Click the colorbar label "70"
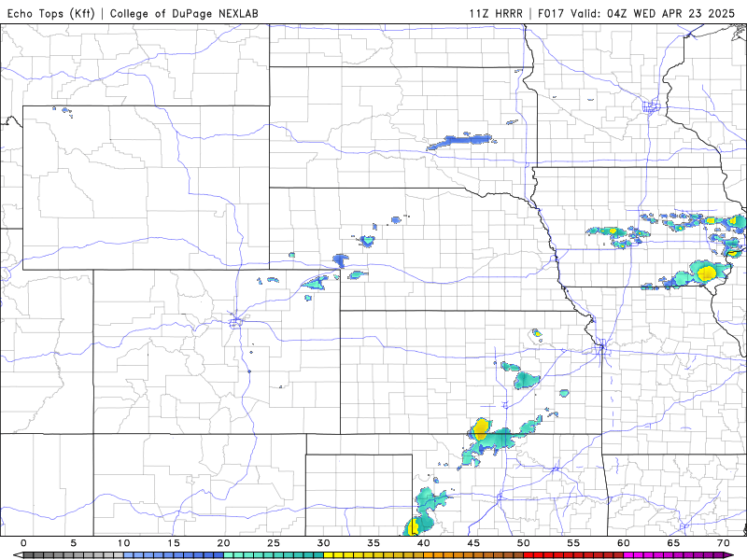The height and width of the screenshot is (560, 747). tap(723, 543)
